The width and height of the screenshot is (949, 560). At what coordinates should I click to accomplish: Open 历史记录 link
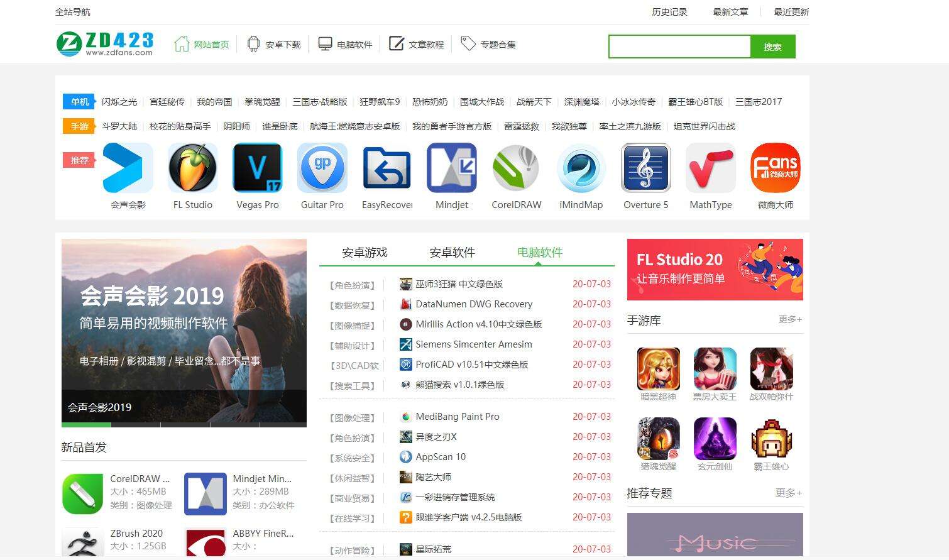coord(669,12)
